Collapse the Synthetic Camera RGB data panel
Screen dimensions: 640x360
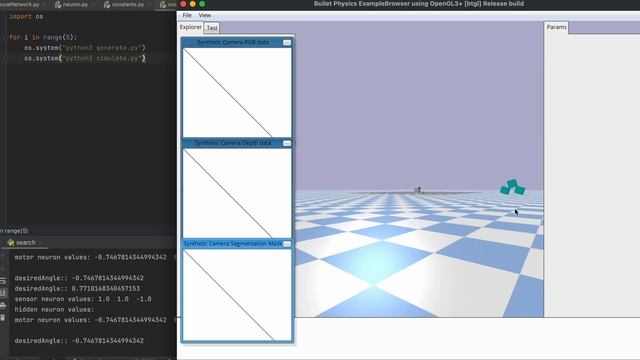coord(287,42)
